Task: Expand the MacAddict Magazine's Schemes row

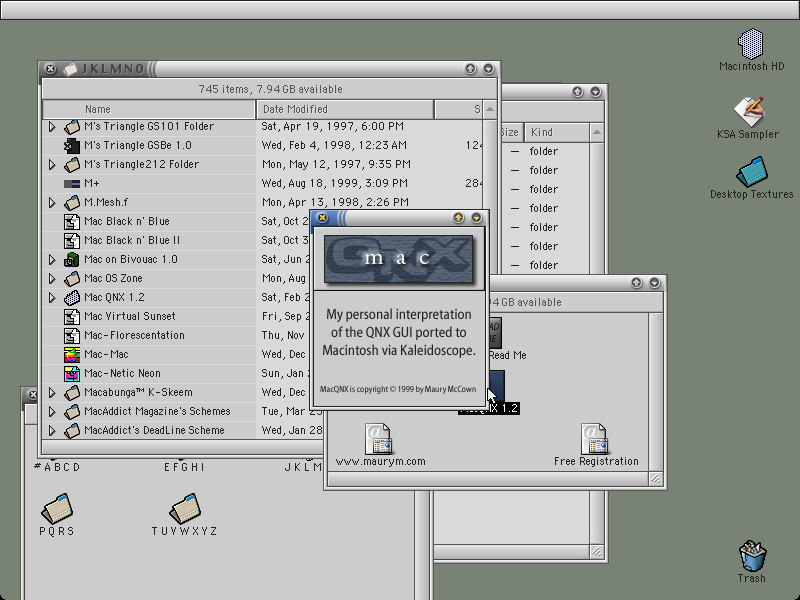Action: (x=52, y=411)
